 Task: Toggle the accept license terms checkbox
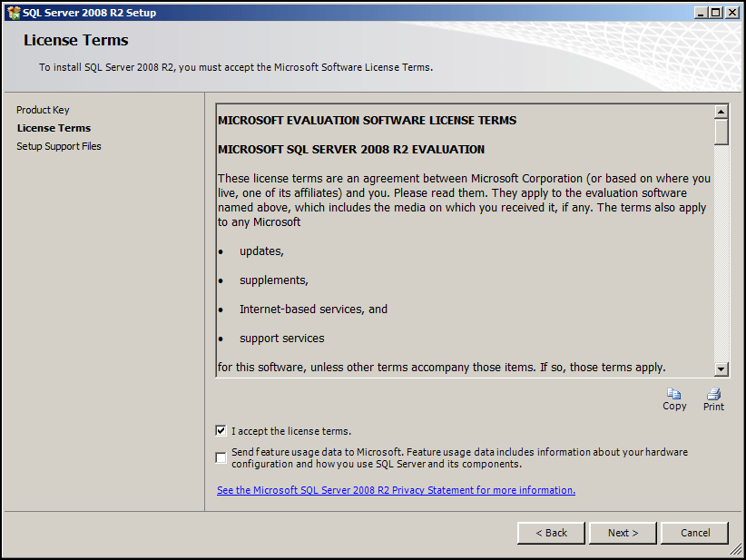pos(221,430)
